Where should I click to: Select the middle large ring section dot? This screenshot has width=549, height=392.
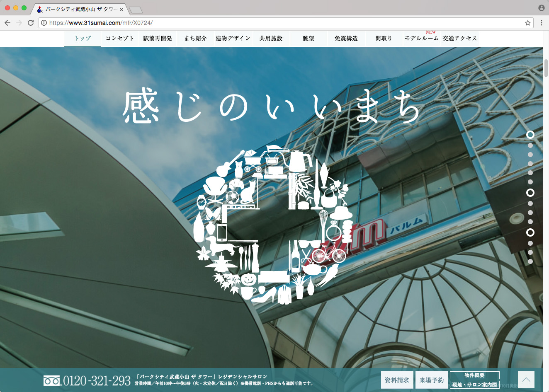click(530, 193)
